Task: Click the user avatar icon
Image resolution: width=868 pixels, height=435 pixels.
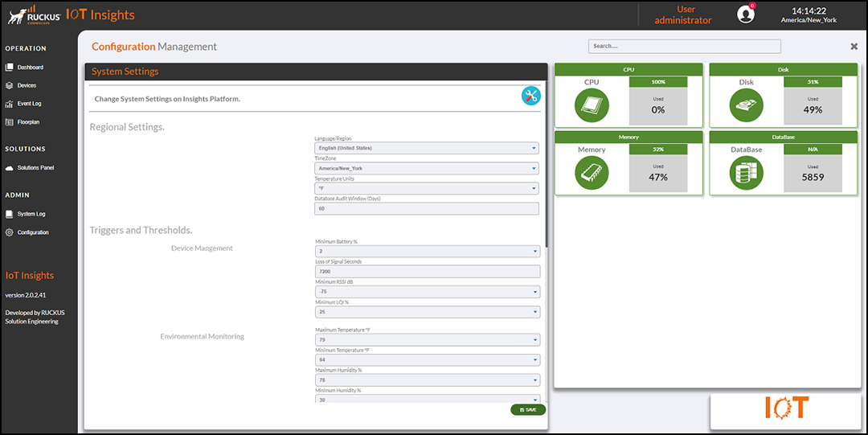Action: tap(746, 14)
